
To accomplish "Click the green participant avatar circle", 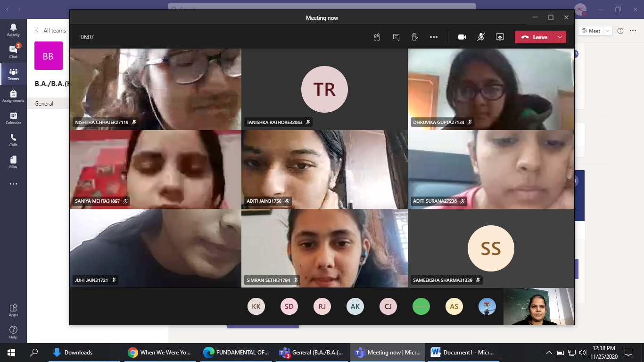I will point(421,306).
